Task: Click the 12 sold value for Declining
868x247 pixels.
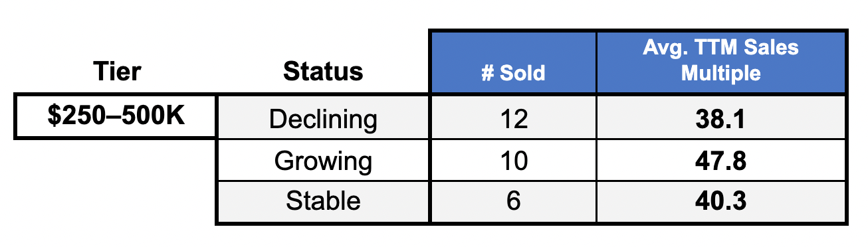Action: [x=513, y=120]
